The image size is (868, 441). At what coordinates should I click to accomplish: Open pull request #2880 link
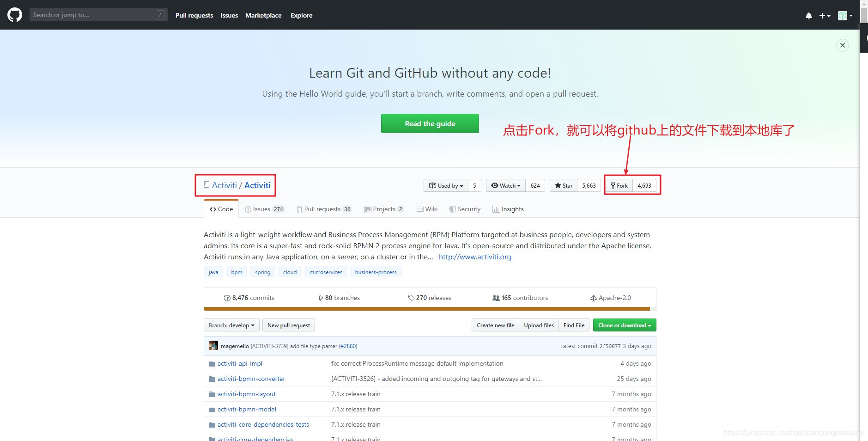point(348,346)
